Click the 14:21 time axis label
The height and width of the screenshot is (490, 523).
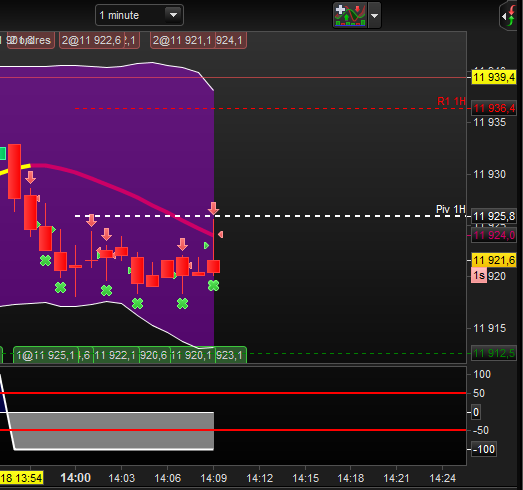coord(397,478)
